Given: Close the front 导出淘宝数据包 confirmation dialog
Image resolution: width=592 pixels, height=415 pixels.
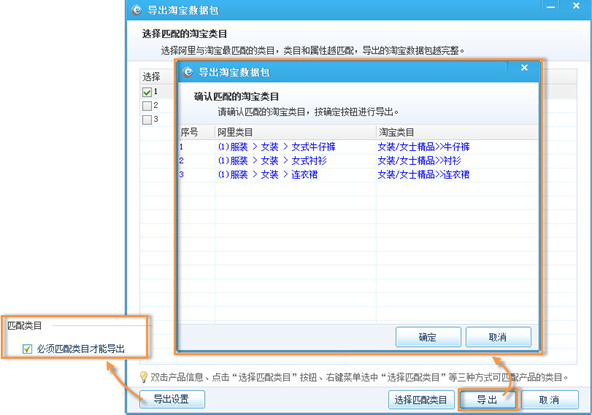Looking at the screenshot, I should [x=524, y=68].
